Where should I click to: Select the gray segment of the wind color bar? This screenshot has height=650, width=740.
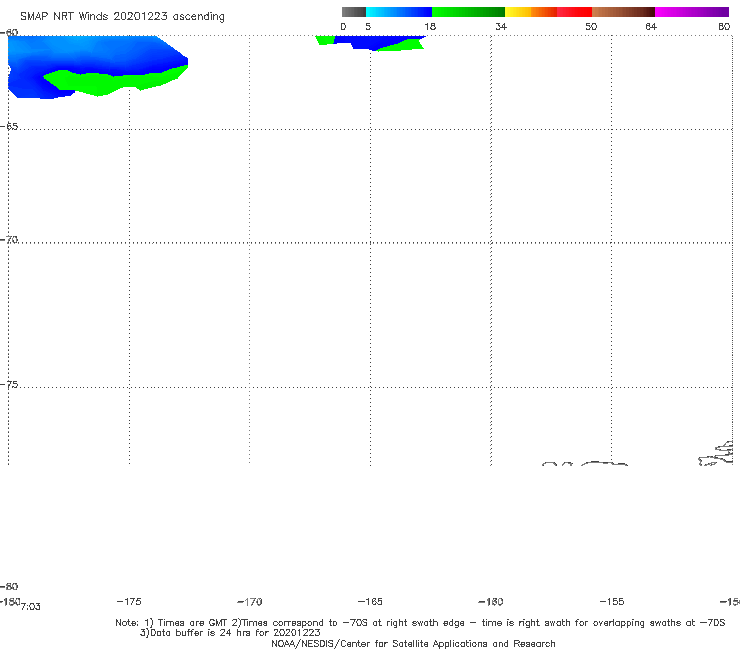tap(353, 12)
